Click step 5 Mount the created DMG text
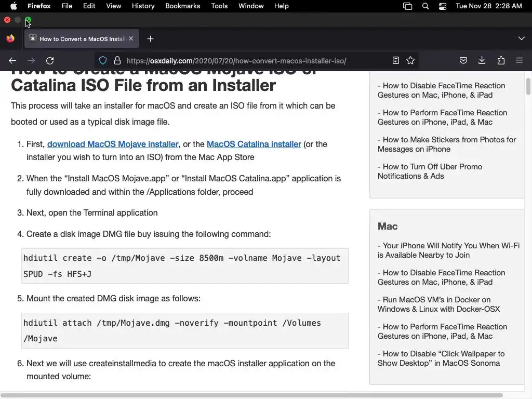 pos(113,299)
